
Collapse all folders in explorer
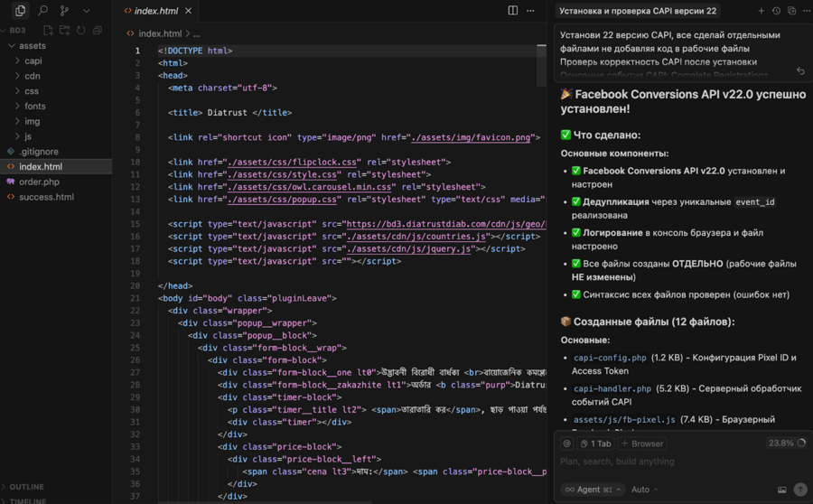click(96, 30)
